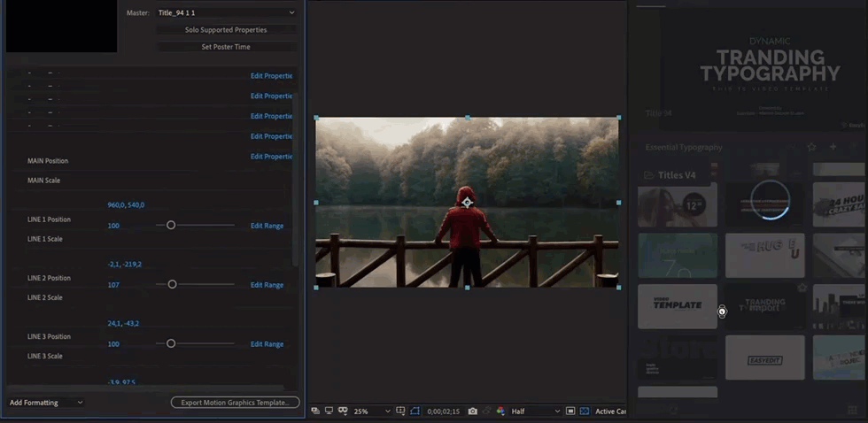The image size is (868, 423).
Task: Click the snapshot camera icon
Action: (x=473, y=411)
